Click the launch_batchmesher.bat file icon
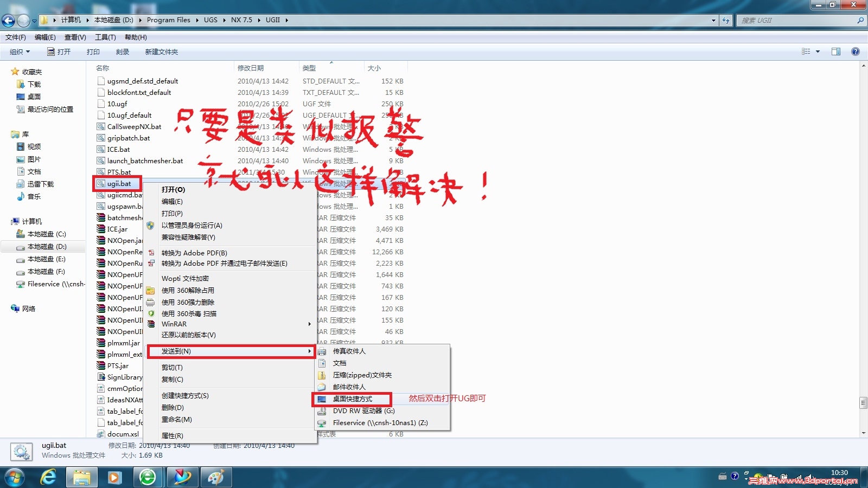Image resolution: width=868 pixels, height=488 pixels. (100, 161)
